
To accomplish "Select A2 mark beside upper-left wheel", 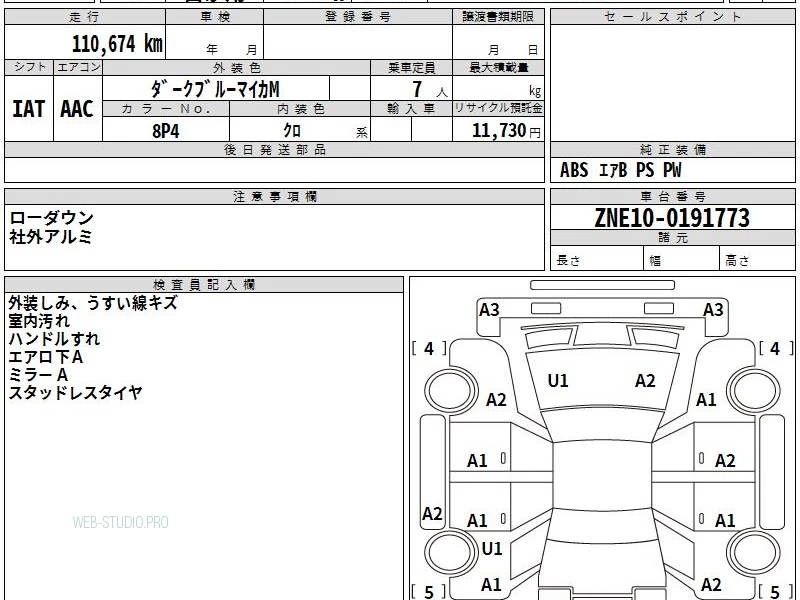I will pos(496,399).
